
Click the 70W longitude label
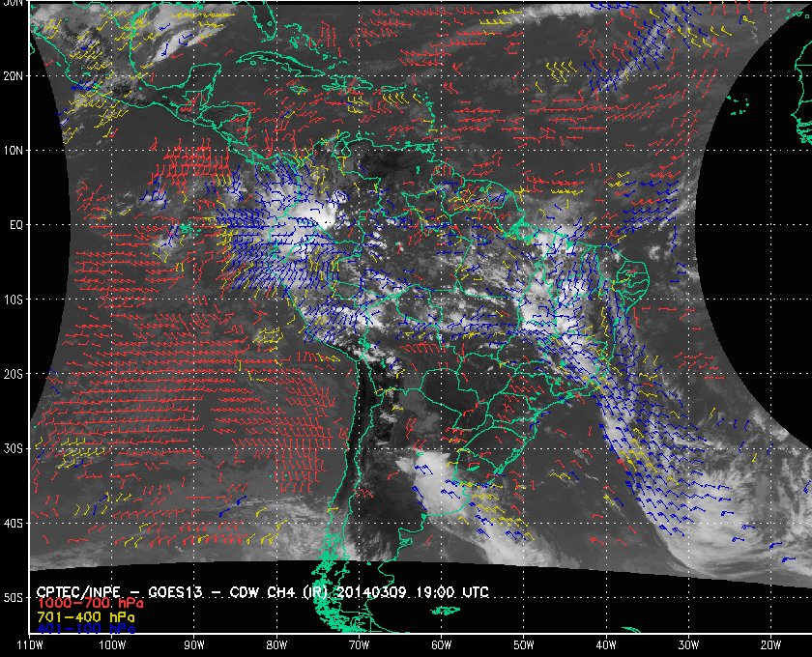point(359,644)
